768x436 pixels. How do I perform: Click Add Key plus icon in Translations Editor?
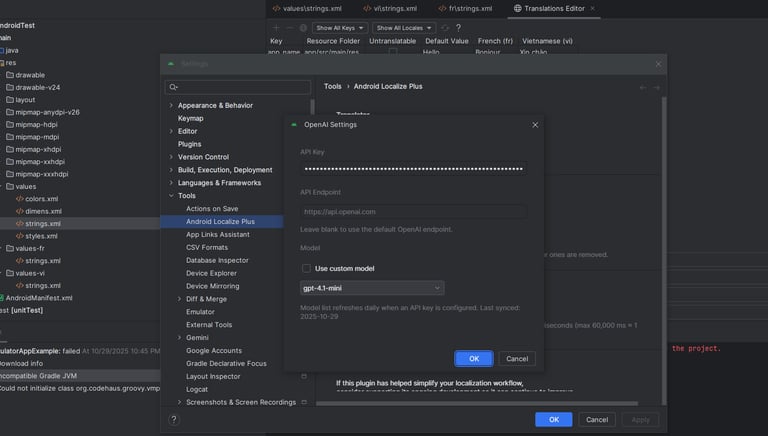276,28
